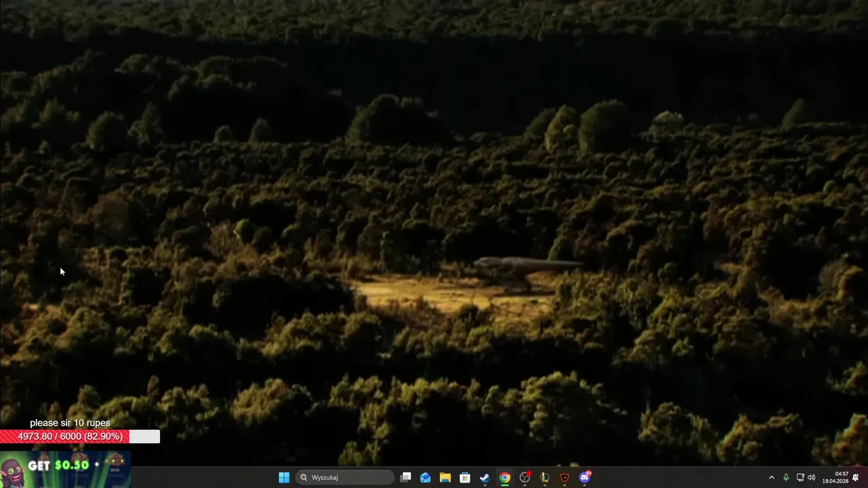This screenshot has height=488, width=868.
Task: Open the network settings tray icon
Action: [800, 477]
